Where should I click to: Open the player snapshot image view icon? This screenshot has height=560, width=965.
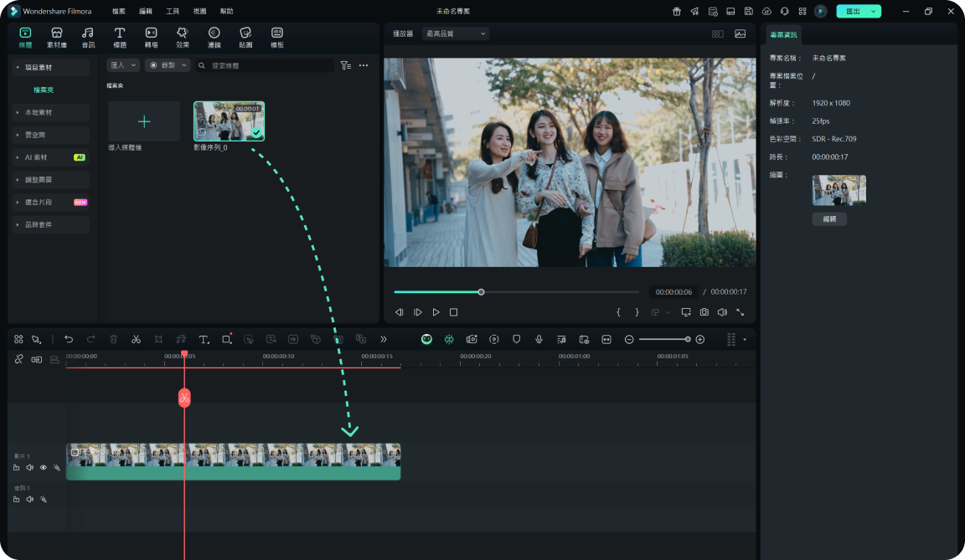tap(741, 33)
